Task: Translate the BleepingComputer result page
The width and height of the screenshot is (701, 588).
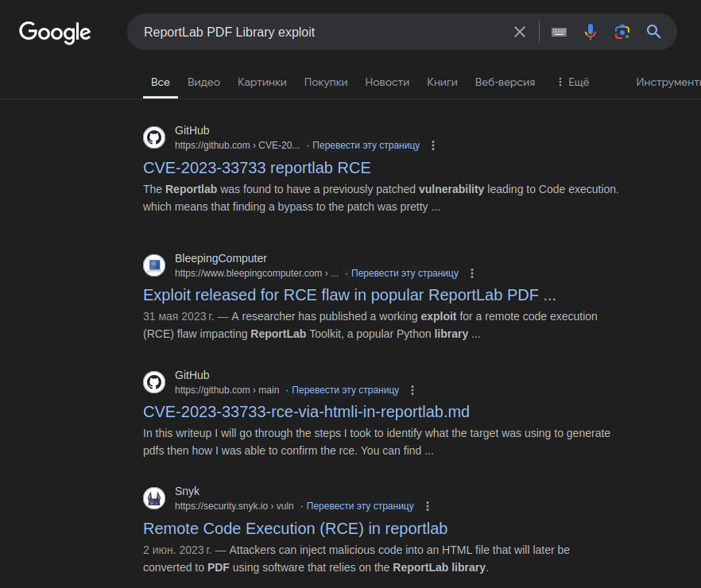Action: click(405, 273)
